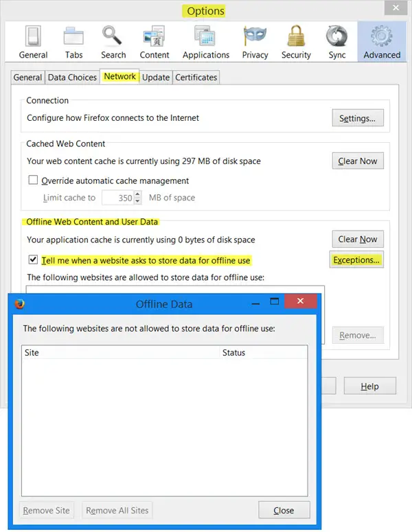Uncheck Tell me when website stores offline data
Screen dimensions: 412x532
[x=33, y=260]
